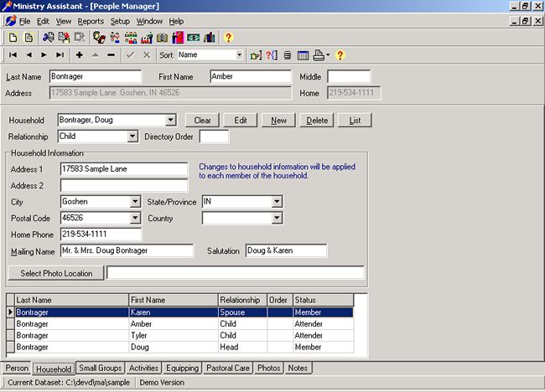This screenshot has width=545, height=392.
Task: Click the household List button
Action: pos(355,121)
